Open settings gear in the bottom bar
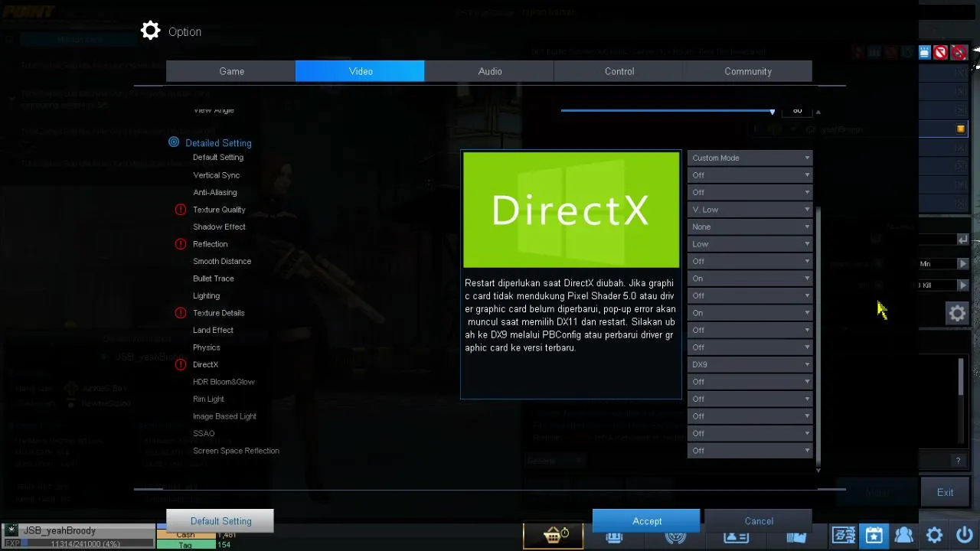 pos(934,536)
